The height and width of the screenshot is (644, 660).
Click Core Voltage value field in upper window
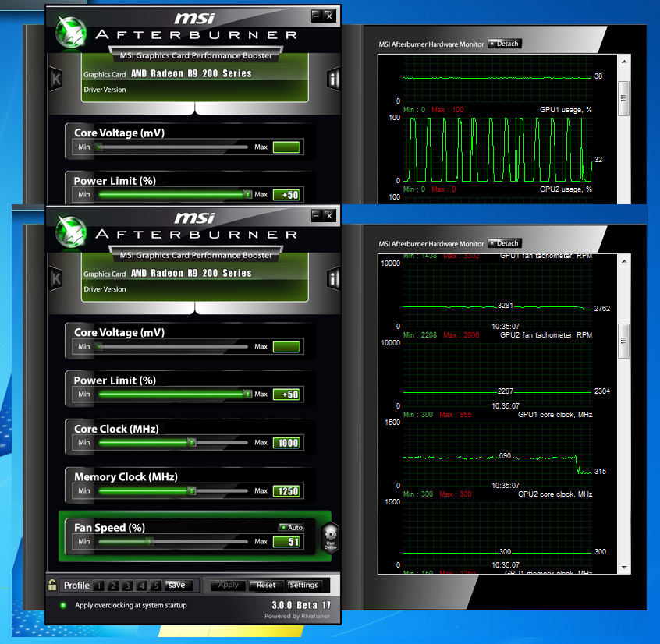click(286, 147)
